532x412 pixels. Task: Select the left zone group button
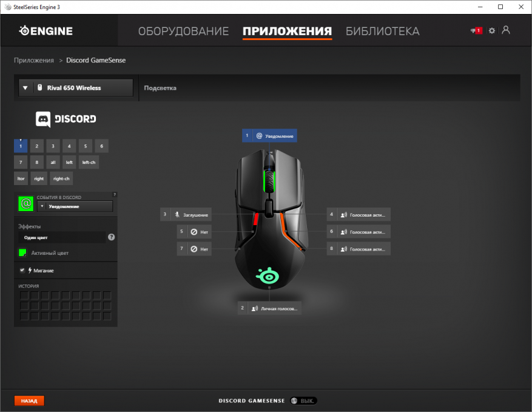[x=69, y=162]
